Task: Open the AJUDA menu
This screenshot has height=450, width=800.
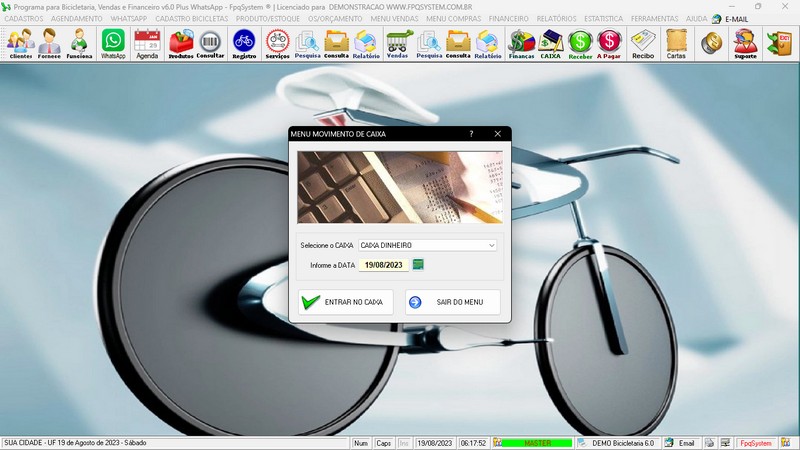Action: (x=696, y=18)
